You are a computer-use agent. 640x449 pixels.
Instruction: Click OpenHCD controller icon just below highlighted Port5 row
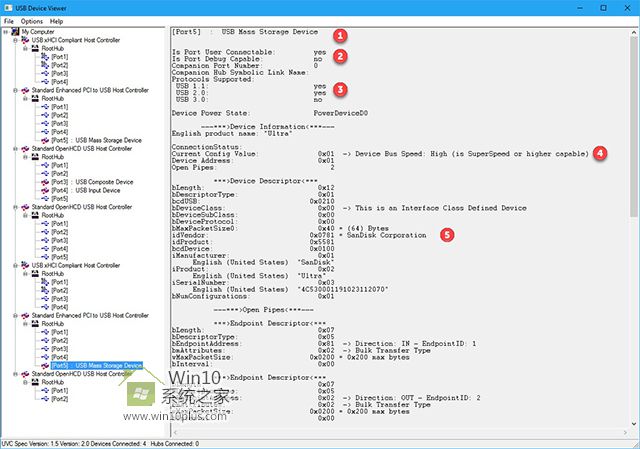tap(25, 374)
